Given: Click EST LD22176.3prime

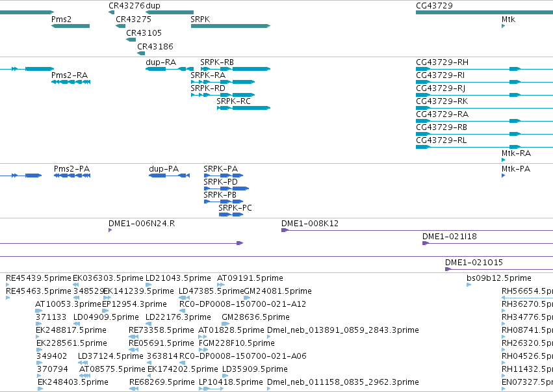Looking at the screenshot, I should click(x=148, y=324).
